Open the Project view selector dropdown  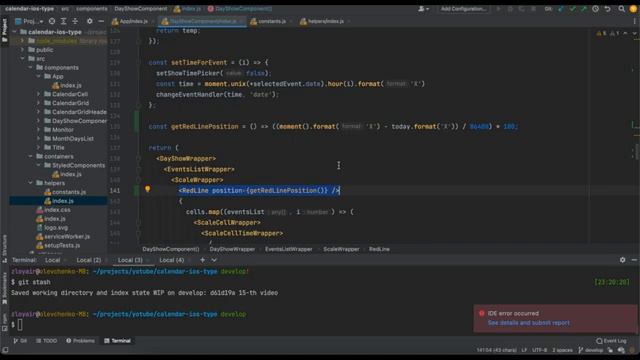(29, 21)
